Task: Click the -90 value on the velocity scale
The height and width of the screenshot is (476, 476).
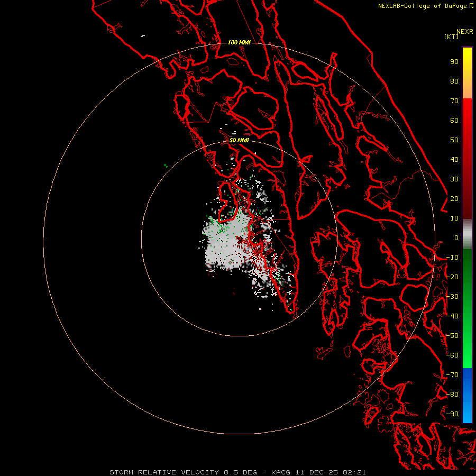Action: [452, 414]
